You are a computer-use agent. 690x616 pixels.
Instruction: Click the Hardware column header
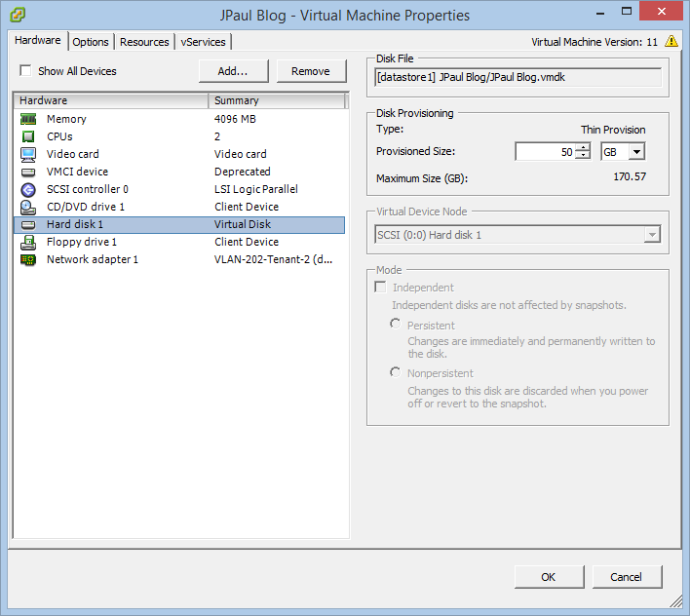point(111,100)
